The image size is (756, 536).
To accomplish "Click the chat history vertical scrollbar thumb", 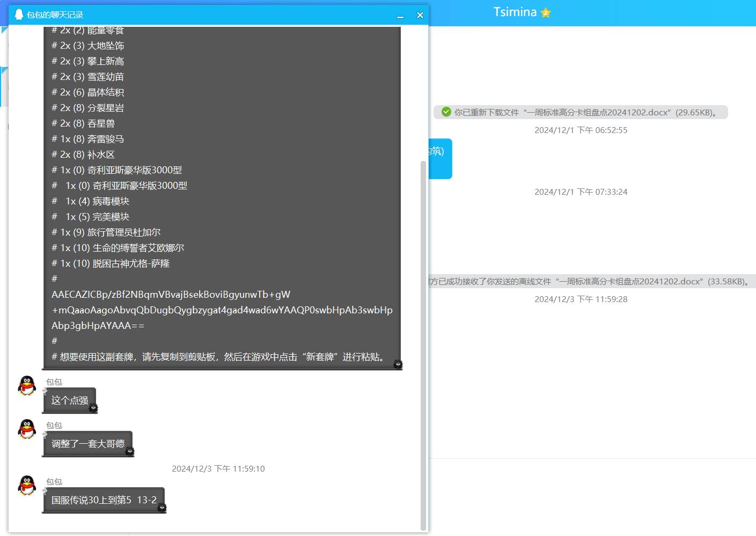I will click(x=423, y=343).
